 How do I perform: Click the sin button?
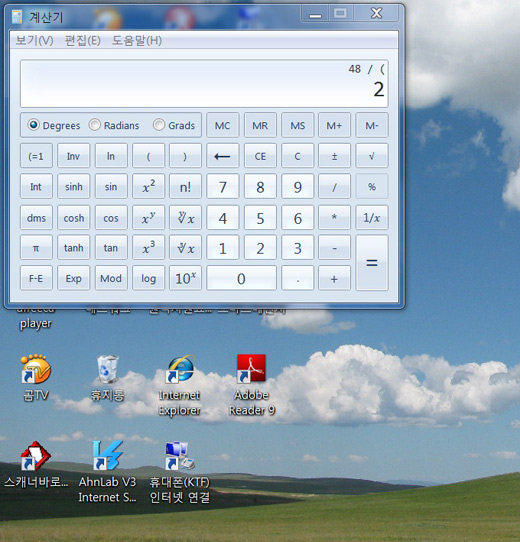click(x=111, y=187)
